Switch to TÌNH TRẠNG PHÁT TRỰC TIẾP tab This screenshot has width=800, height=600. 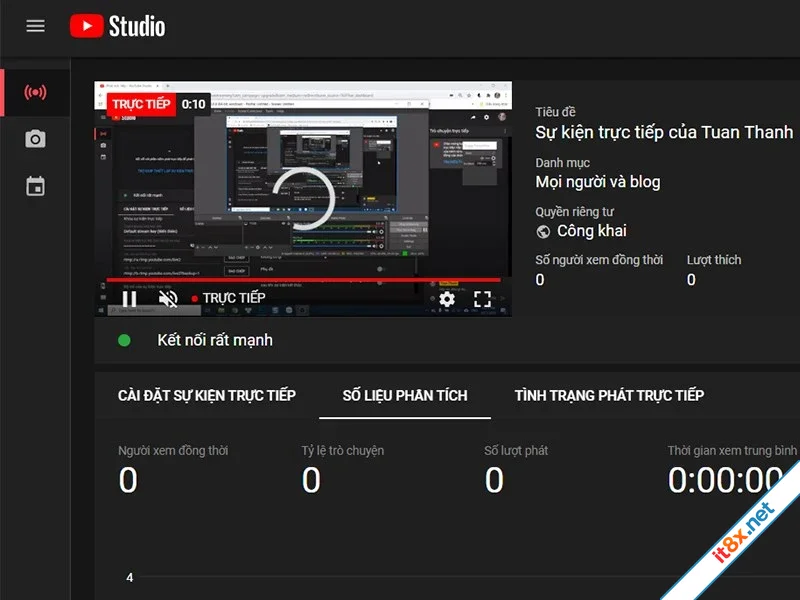609,395
